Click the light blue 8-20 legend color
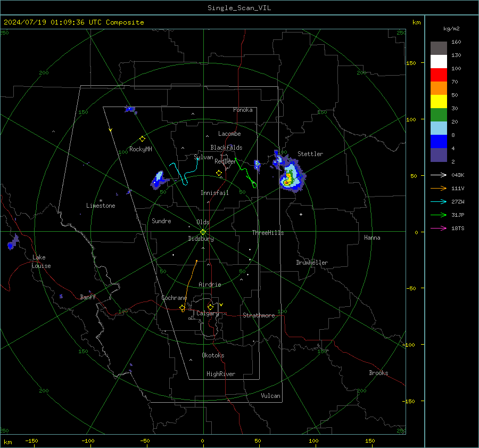 click(x=439, y=128)
